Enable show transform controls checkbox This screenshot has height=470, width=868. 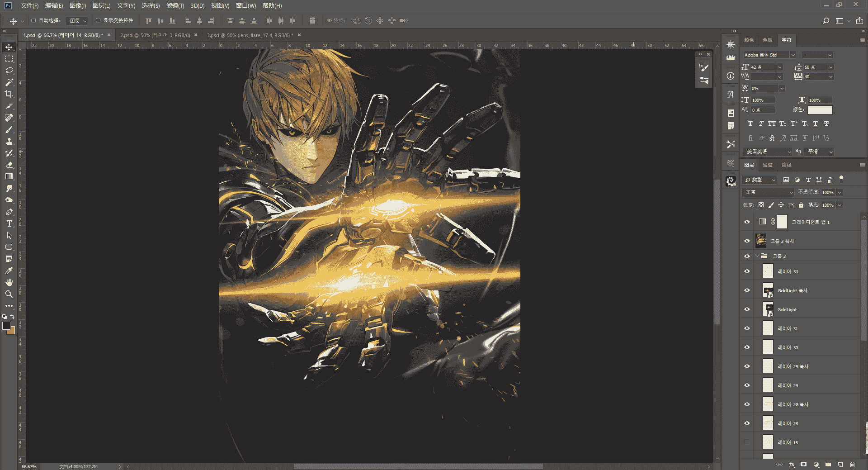(98, 20)
